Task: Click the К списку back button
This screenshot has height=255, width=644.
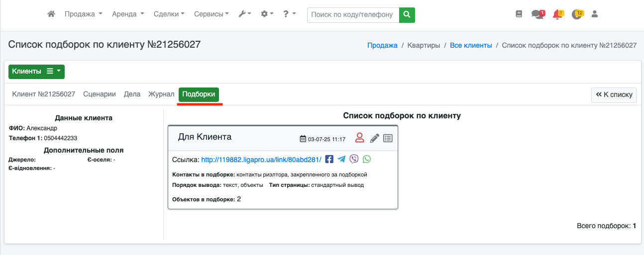Action: 614,95
